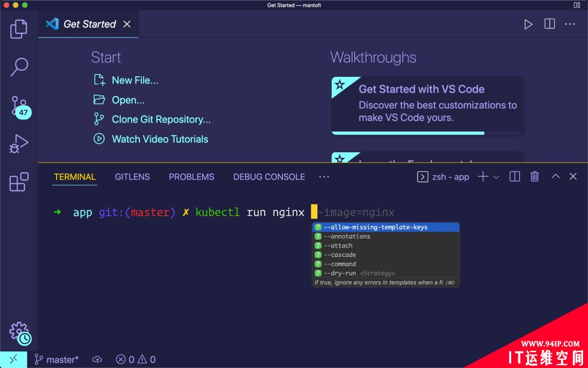Open the Search view in activity bar

click(x=19, y=67)
